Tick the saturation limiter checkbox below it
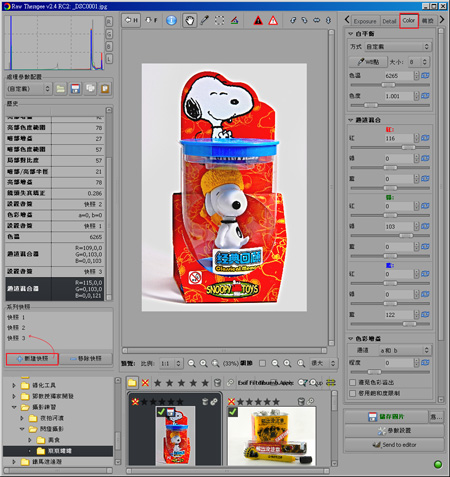Image resolution: width=450 pixels, height=477 pixels. tap(352, 393)
